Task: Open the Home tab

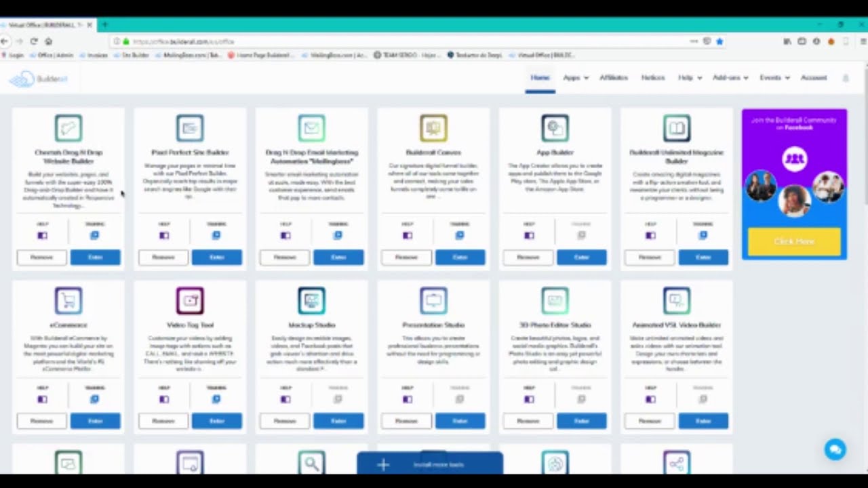Action: (540, 78)
